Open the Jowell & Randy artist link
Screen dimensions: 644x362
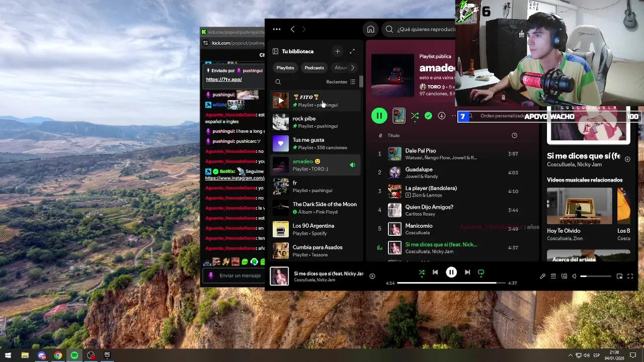coord(422,176)
